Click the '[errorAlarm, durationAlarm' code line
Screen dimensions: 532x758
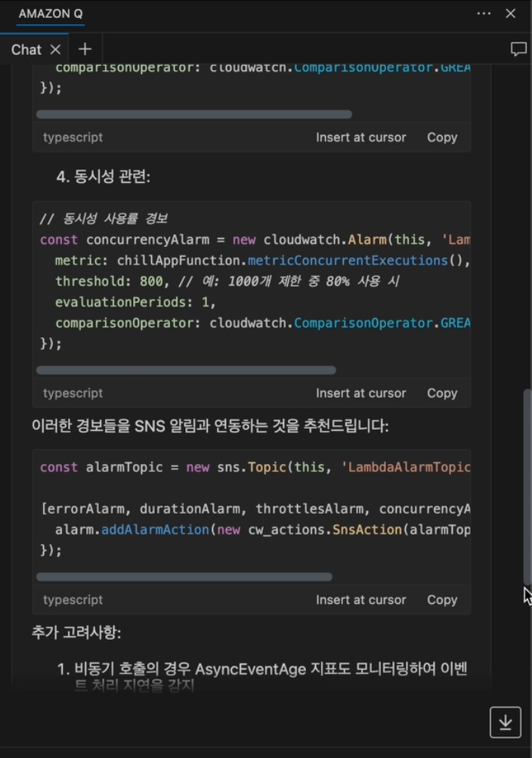[255, 509]
